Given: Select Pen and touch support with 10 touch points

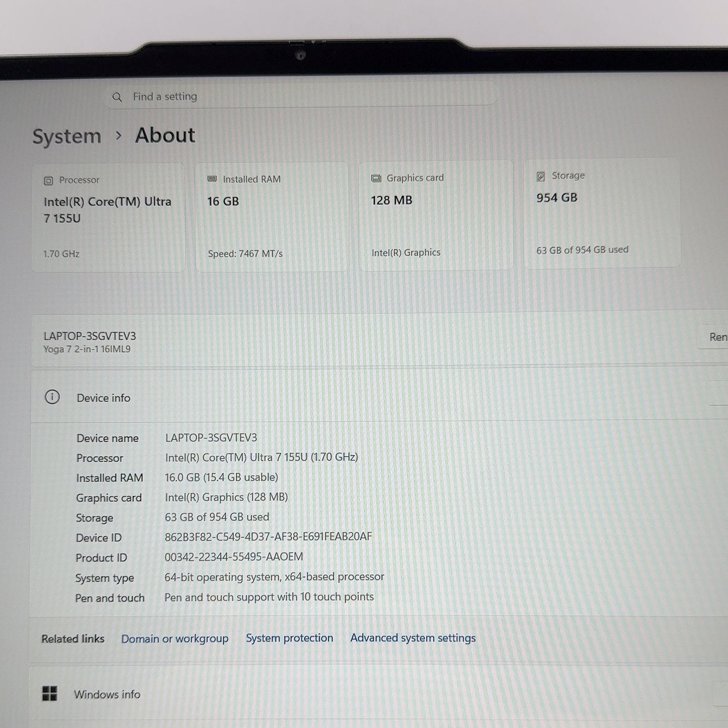Looking at the screenshot, I should (269, 597).
